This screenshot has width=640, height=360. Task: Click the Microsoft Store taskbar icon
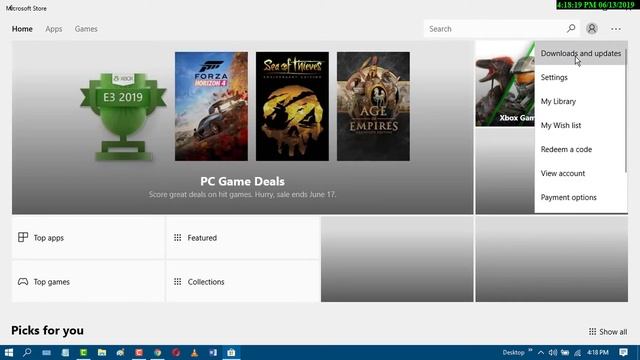pos(231,353)
